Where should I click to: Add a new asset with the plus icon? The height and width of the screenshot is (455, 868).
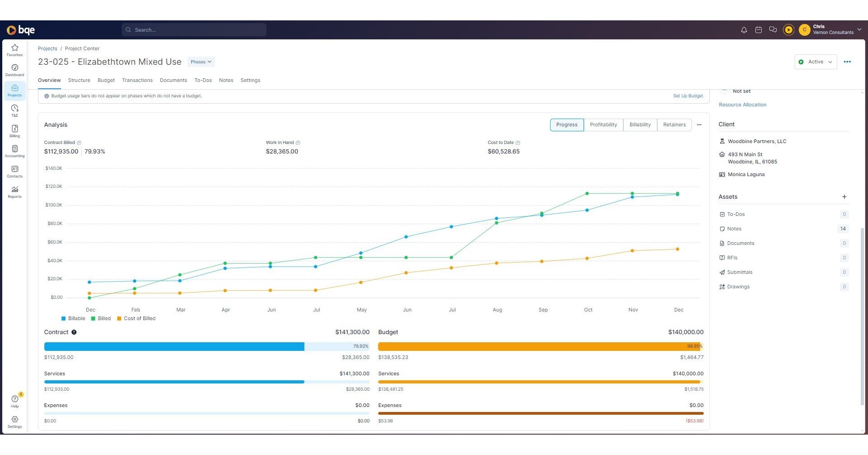point(844,196)
